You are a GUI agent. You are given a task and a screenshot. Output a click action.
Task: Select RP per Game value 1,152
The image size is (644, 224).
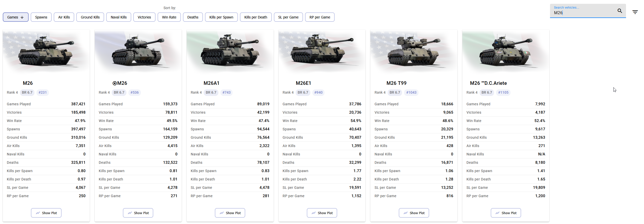click(x=356, y=196)
